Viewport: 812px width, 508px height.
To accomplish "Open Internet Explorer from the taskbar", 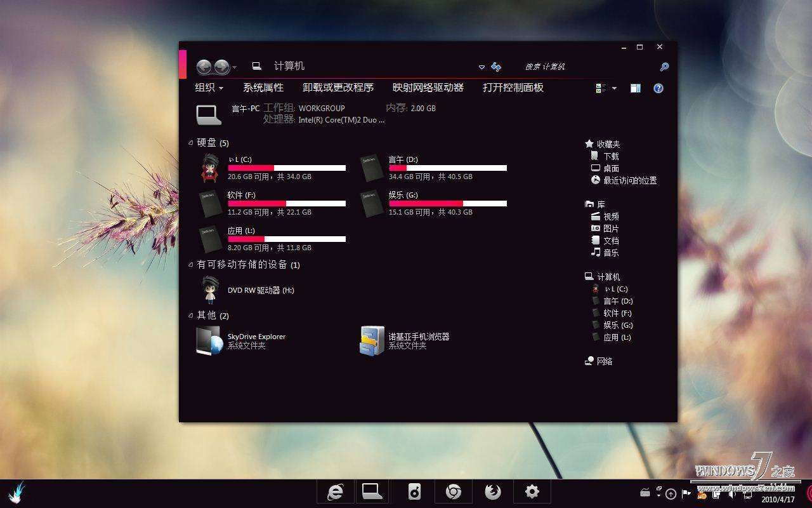I will pyautogui.click(x=336, y=491).
